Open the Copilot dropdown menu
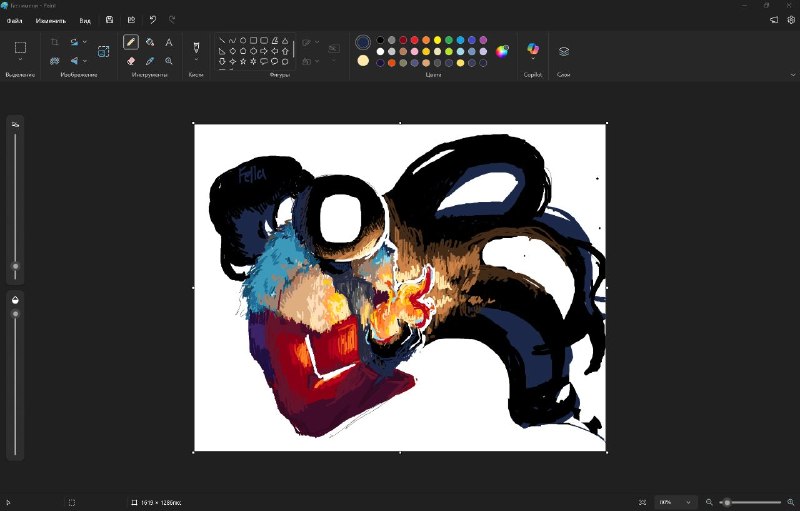800x511 pixels. pyautogui.click(x=533, y=59)
